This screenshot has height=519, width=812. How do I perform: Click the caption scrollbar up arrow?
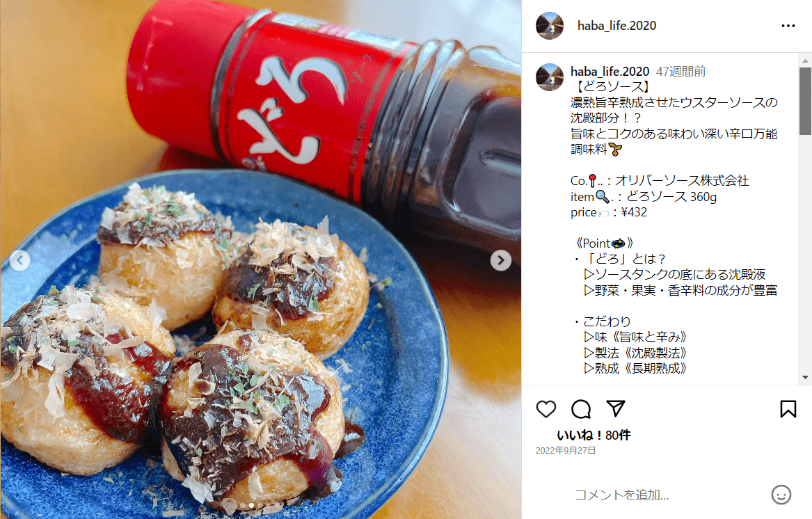point(805,61)
